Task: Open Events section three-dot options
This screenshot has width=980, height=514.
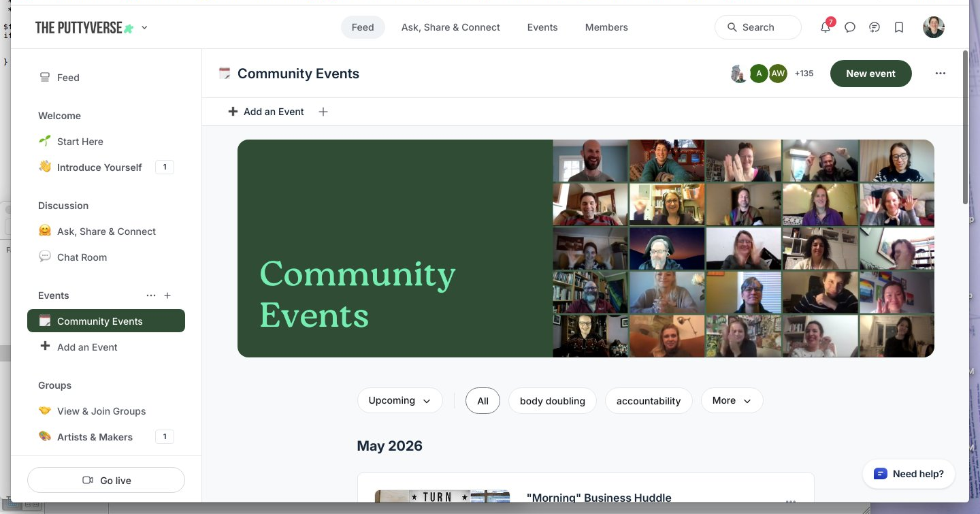Action: click(151, 295)
